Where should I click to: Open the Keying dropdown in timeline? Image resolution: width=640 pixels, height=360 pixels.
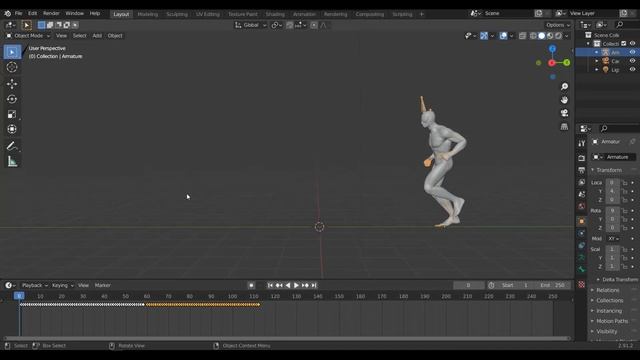coord(62,285)
